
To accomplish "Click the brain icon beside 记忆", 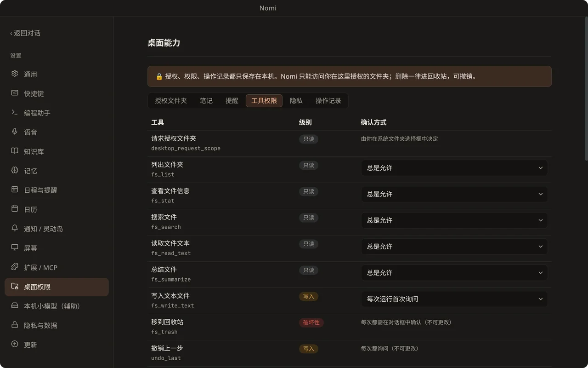I will click(x=15, y=170).
